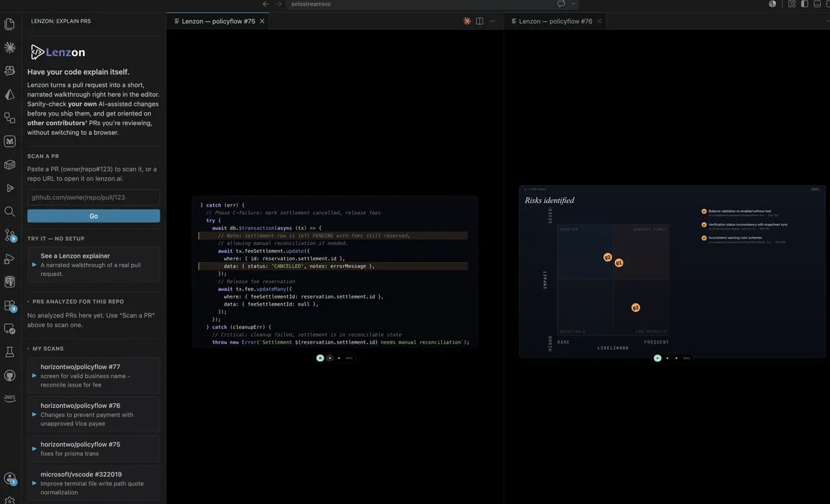Image resolution: width=830 pixels, height=504 pixels.
Task: Open scan horizontwo/policyflow #76
Action: [93, 414]
